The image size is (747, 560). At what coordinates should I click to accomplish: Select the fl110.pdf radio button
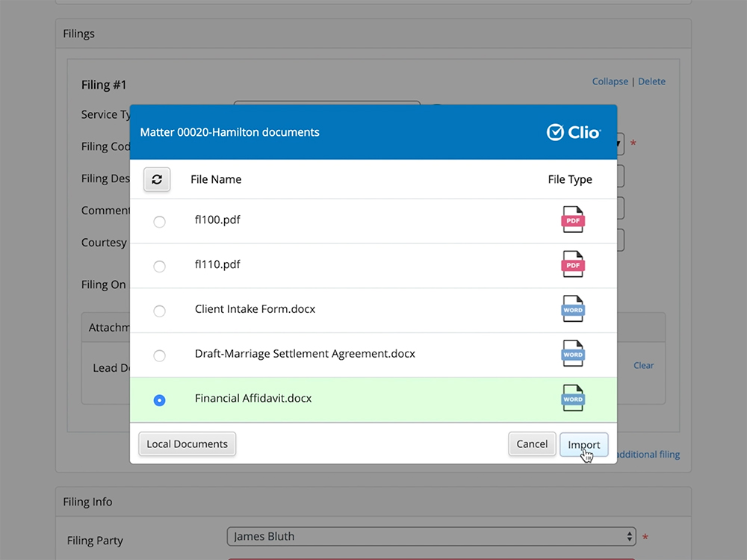pos(158,266)
